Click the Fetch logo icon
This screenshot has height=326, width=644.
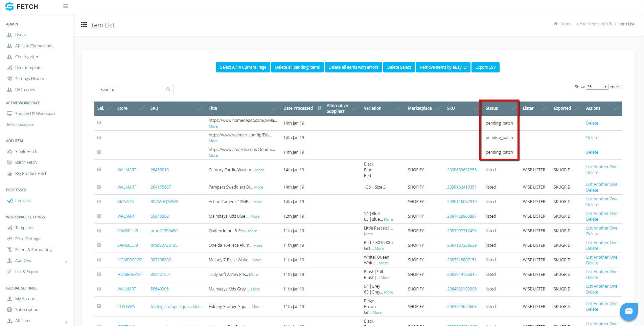point(9,6)
